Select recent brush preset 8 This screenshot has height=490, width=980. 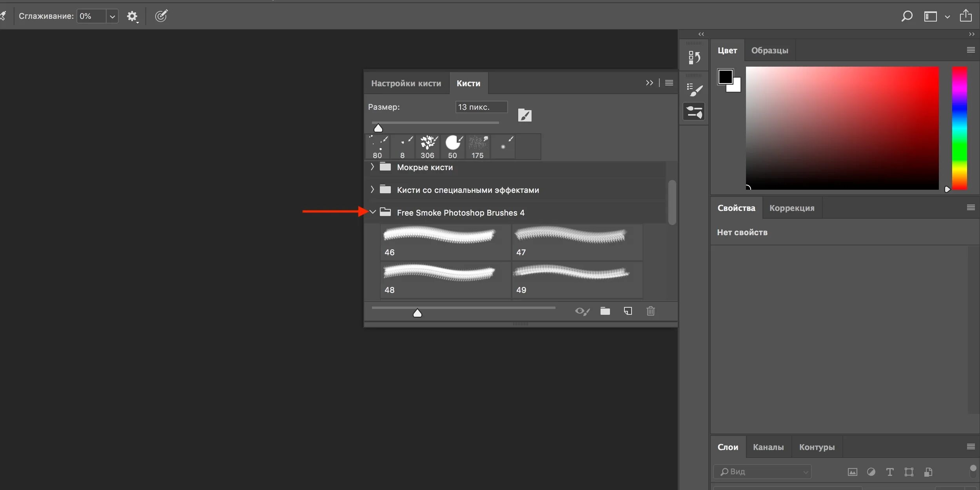tap(403, 147)
